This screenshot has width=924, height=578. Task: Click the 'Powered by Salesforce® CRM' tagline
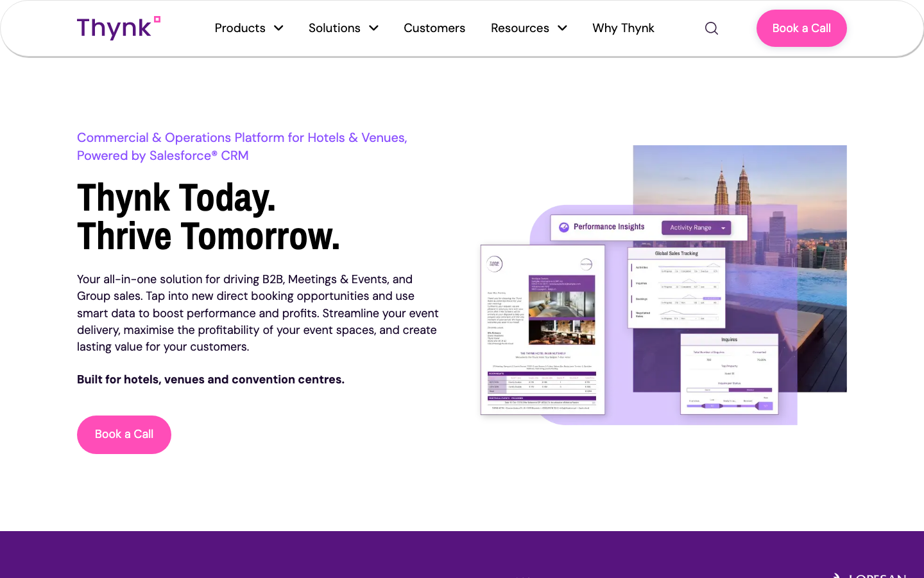163,155
